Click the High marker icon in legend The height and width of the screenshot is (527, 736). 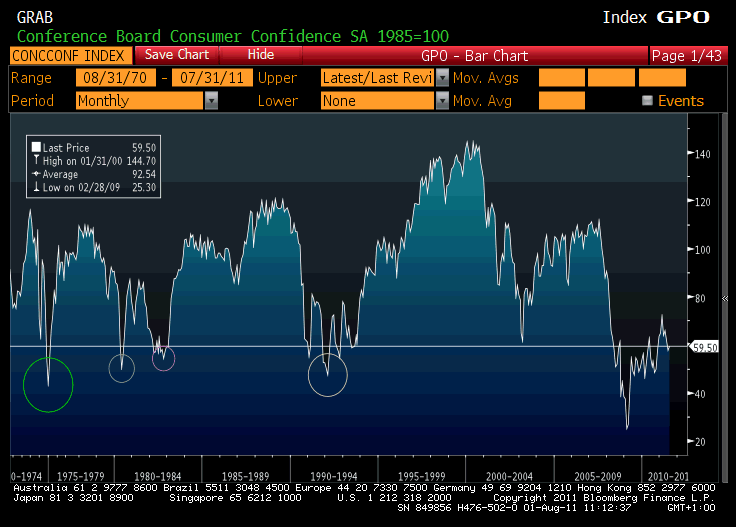click(36, 160)
